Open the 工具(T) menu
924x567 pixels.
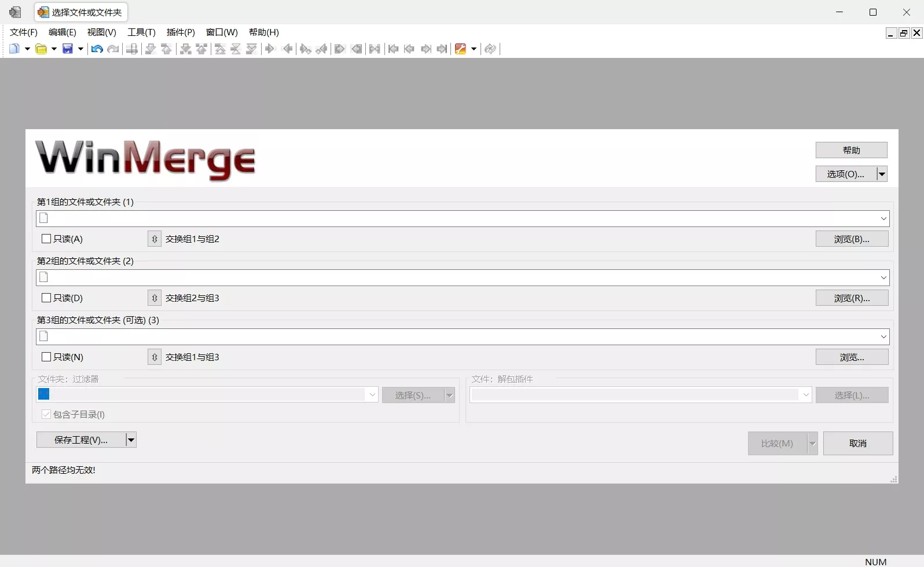142,32
